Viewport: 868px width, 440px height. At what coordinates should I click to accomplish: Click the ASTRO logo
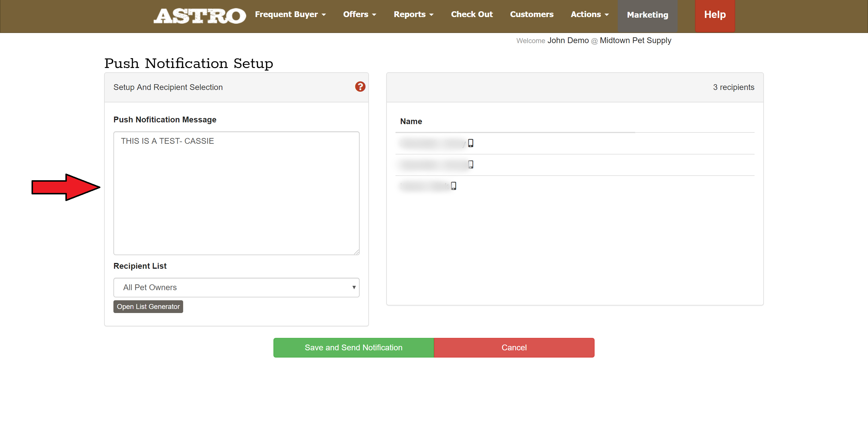coord(199,16)
